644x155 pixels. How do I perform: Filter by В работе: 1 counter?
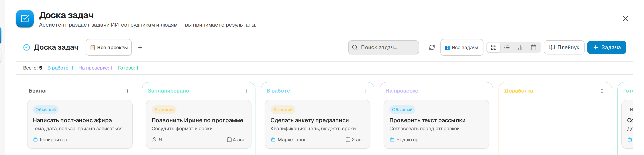60,68
